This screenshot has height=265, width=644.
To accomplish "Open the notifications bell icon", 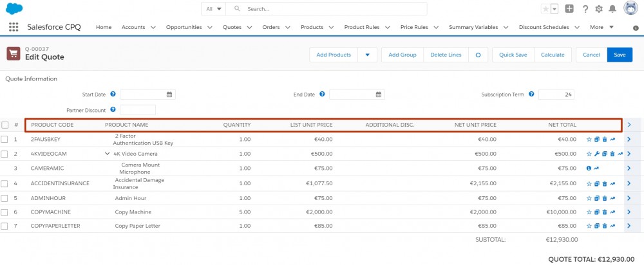I will pyautogui.click(x=612, y=9).
